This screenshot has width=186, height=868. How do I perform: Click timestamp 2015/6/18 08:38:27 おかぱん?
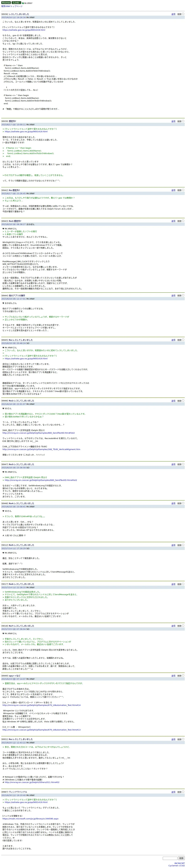[18, 224]
